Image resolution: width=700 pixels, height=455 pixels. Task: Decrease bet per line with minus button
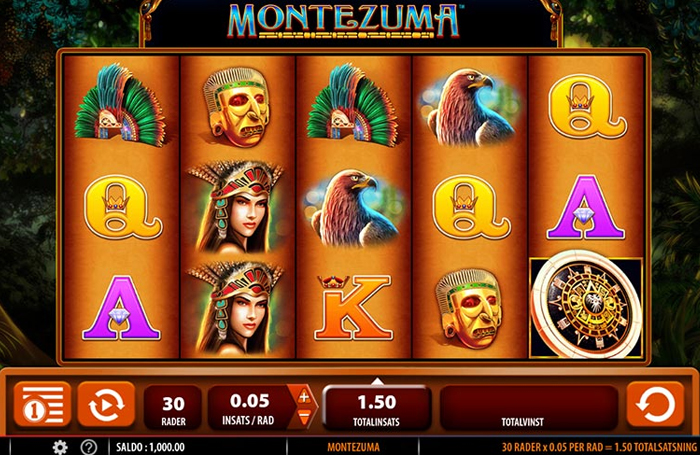[x=304, y=417]
